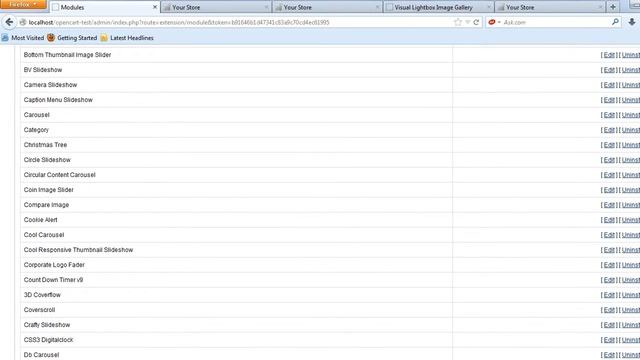The image size is (640, 360).
Task: Click the address bar URL field
Action: 237,22
